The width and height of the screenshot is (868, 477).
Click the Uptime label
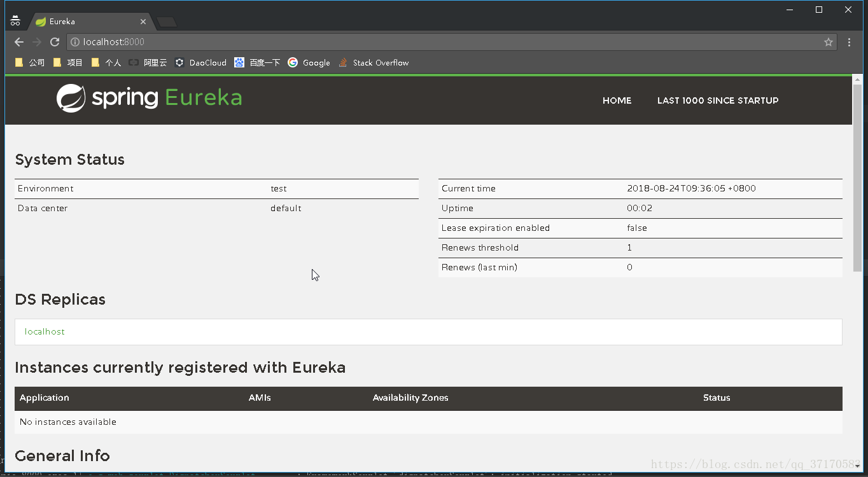click(x=458, y=208)
